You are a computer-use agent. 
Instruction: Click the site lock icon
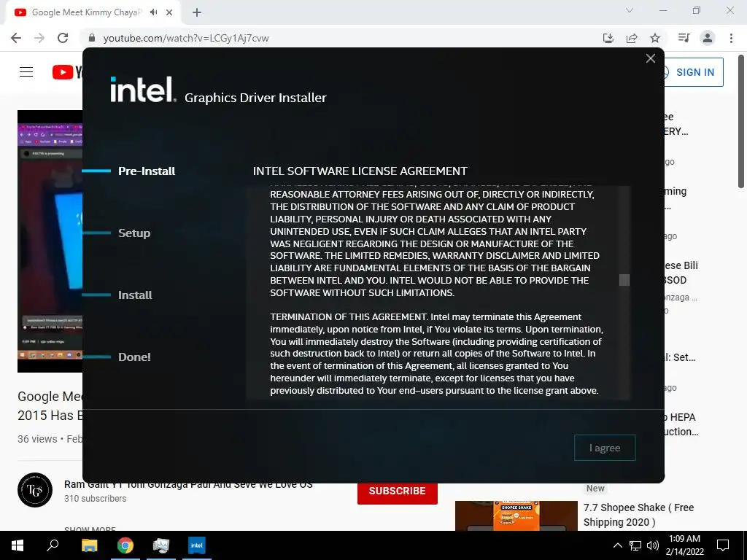[x=92, y=38]
